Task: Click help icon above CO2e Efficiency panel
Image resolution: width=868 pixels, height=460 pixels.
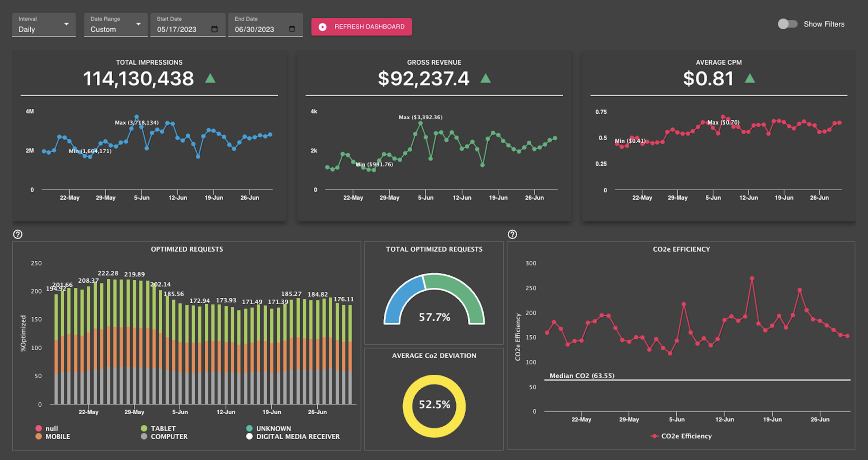Action: coord(512,234)
